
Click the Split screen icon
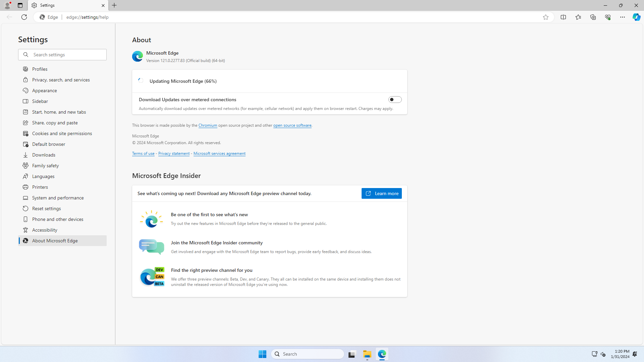(x=563, y=17)
